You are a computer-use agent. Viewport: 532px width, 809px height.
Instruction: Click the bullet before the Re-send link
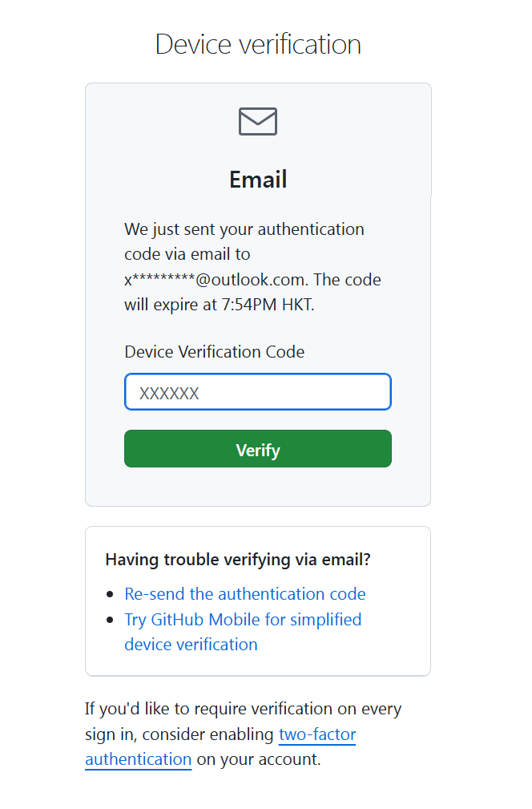point(111,595)
